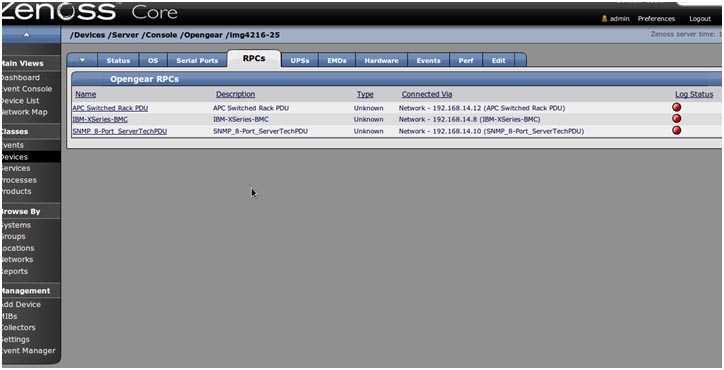Open Events under Classes
The height and width of the screenshot is (370, 724).
(12, 145)
